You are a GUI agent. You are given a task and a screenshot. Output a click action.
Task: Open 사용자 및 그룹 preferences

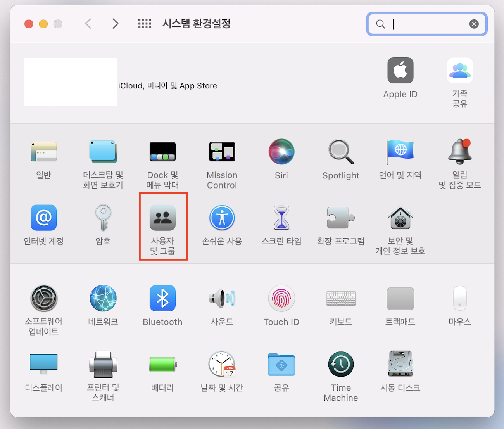[x=162, y=218]
